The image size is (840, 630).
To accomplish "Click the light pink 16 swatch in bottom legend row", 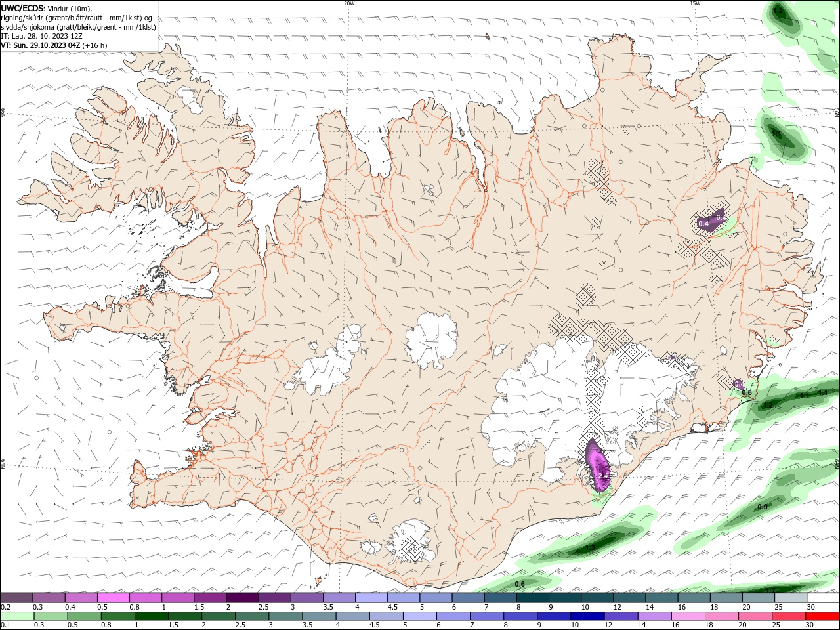I will [688, 616].
